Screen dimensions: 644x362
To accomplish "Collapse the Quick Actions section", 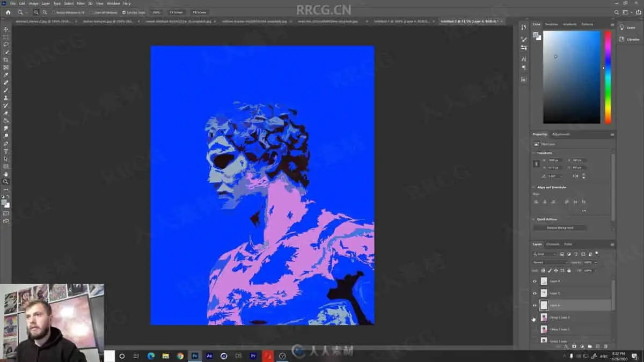I will pos(534,219).
